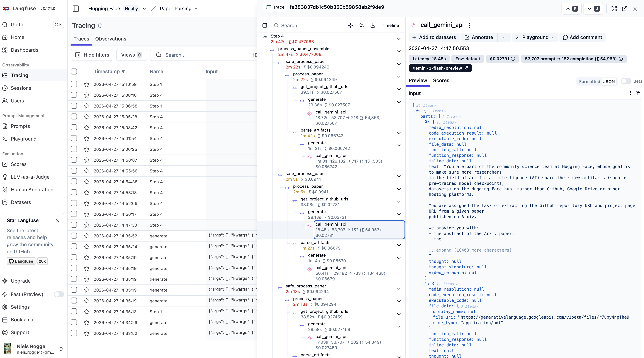Switch to the Scores tab in detail panel

pyautogui.click(x=441, y=80)
